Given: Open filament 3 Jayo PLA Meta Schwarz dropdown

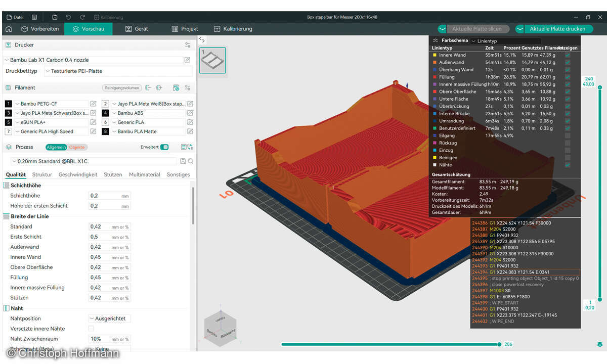Looking at the screenshot, I should click(51, 113).
